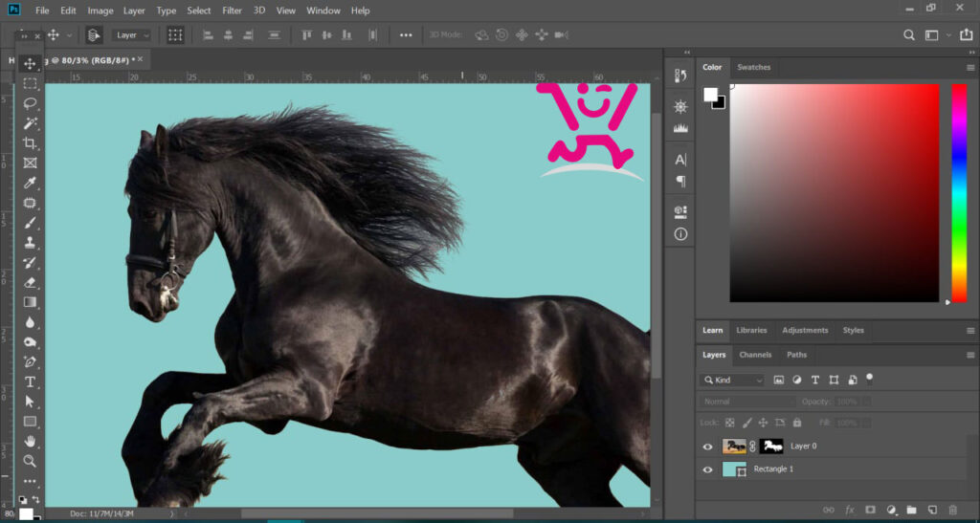The height and width of the screenshot is (523, 980).
Task: Pick a red shade in color field
Action: tap(834, 193)
